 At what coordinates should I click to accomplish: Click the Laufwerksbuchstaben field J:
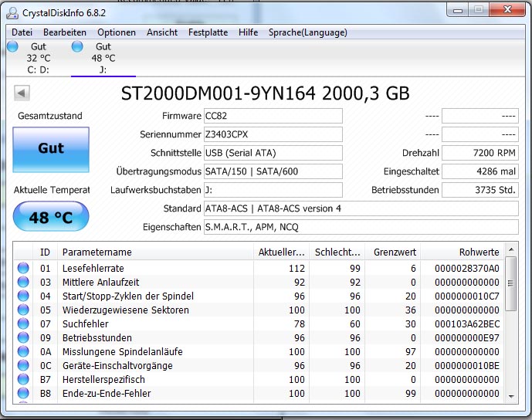pos(273,190)
